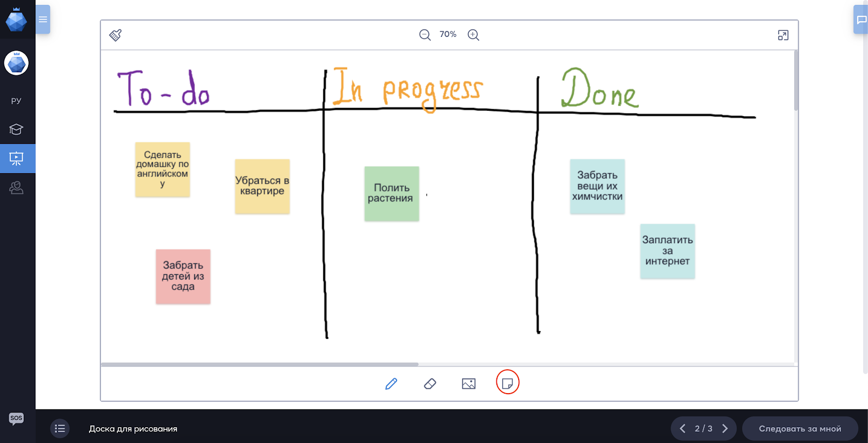Go to previous slide arrow

pyautogui.click(x=682, y=428)
